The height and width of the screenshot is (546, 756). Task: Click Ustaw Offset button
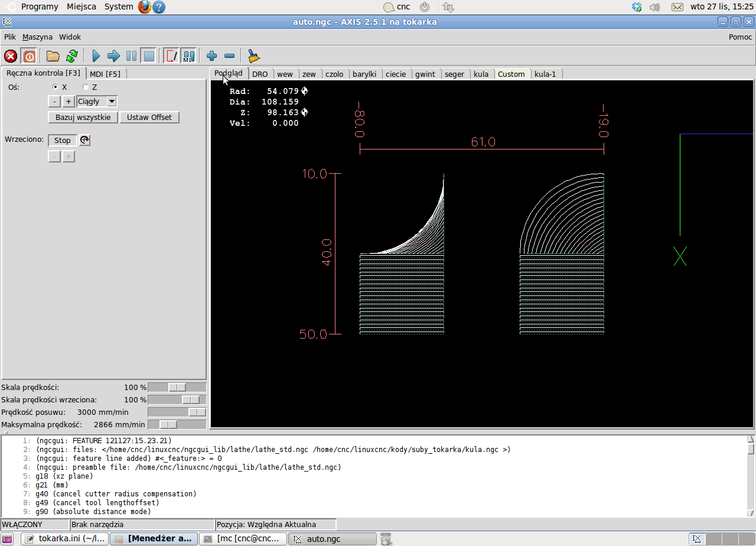[149, 117]
